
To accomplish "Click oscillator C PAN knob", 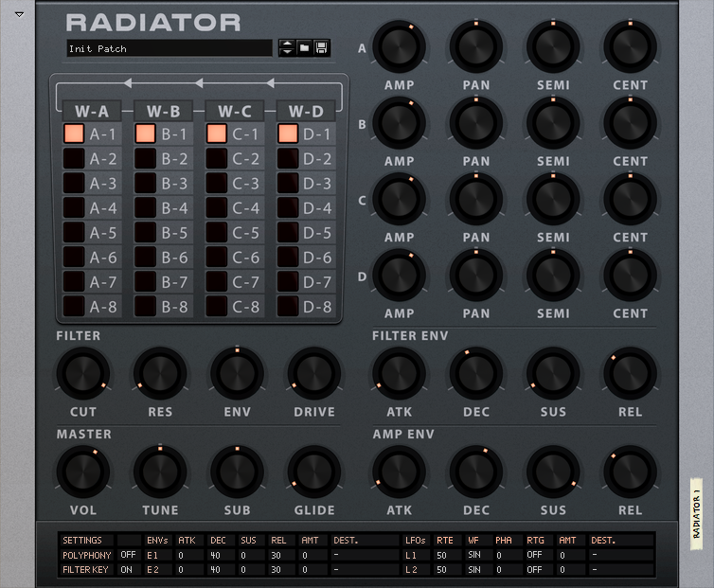I will [x=476, y=199].
